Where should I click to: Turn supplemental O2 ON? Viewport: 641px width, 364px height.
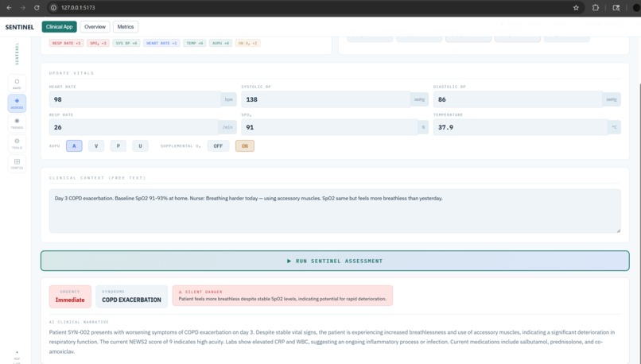tap(245, 146)
